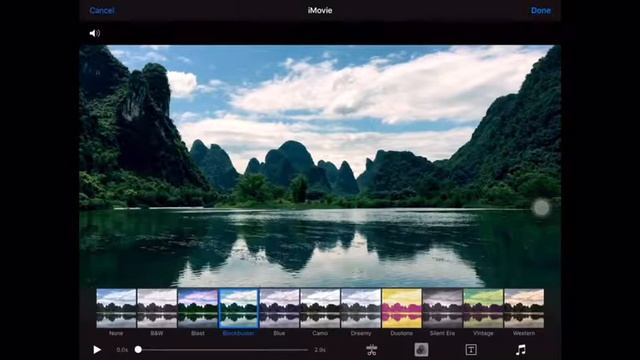Apply the Duotone filter thumbnail

[402, 309]
